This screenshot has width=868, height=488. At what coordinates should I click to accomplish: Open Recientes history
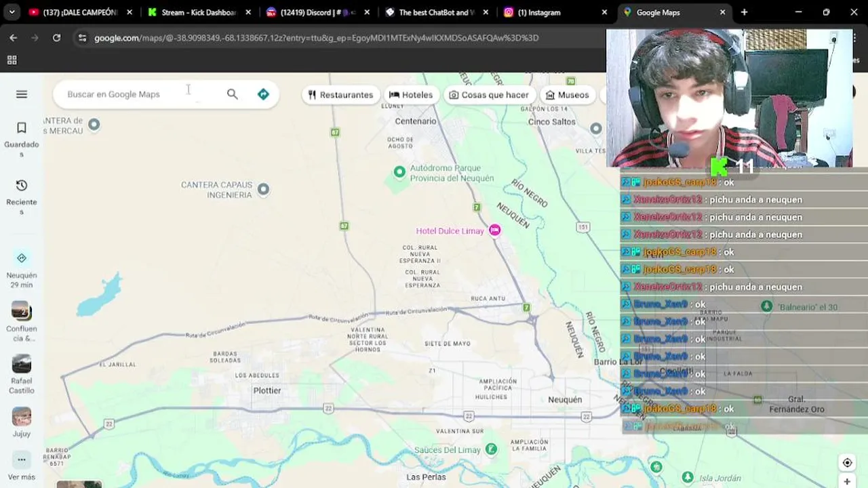point(22,197)
